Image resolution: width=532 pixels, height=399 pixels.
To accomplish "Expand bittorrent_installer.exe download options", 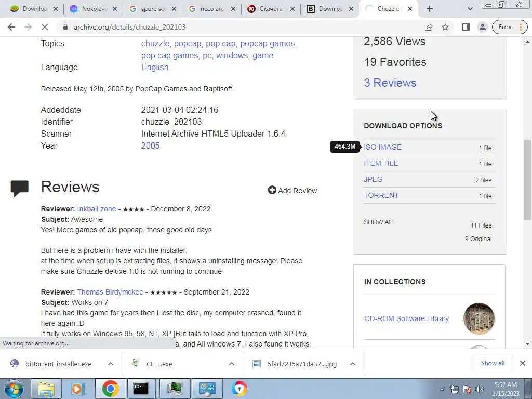I will tap(111, 364).
